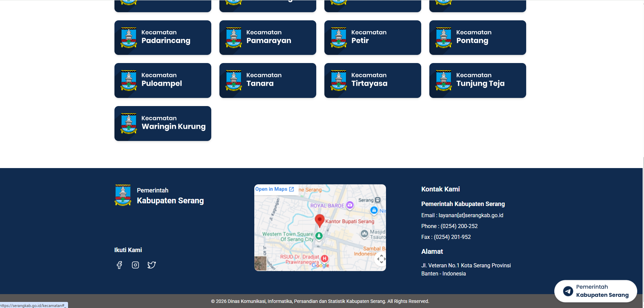Screen dimensions: 644x308
Task: Click the copyright Dinas Komunikasi footer text
Action: (x=320, y=301)
